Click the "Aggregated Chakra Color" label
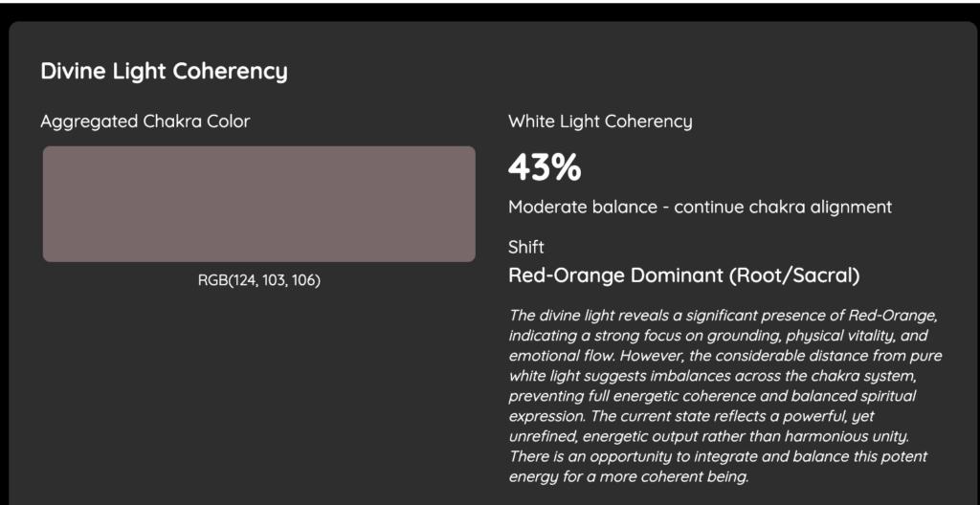980x505 pixels. tap(145, 121)
